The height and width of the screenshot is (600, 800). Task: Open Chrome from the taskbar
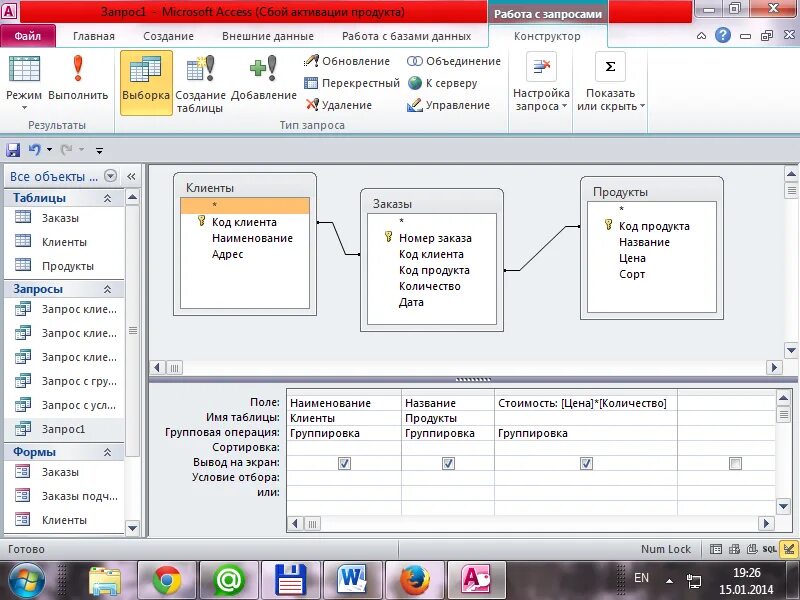point(167,580)
